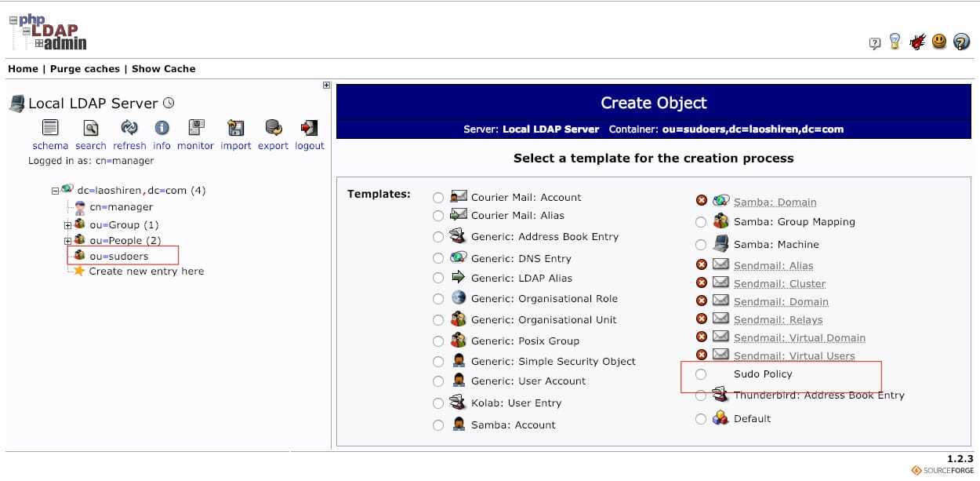Select Thunderbird: Address Book Entry radio button
The image size is (980, 481).
pyautogui.click(x=701, y=396)
